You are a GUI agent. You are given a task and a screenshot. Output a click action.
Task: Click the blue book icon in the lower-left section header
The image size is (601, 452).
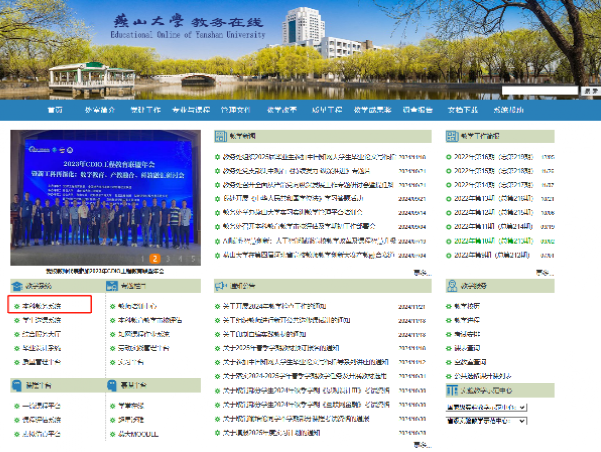tap(17, 383)
